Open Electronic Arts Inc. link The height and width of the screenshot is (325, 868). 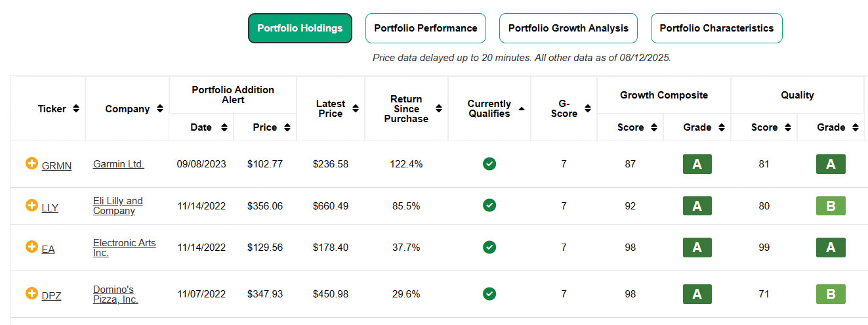point(125,248)
